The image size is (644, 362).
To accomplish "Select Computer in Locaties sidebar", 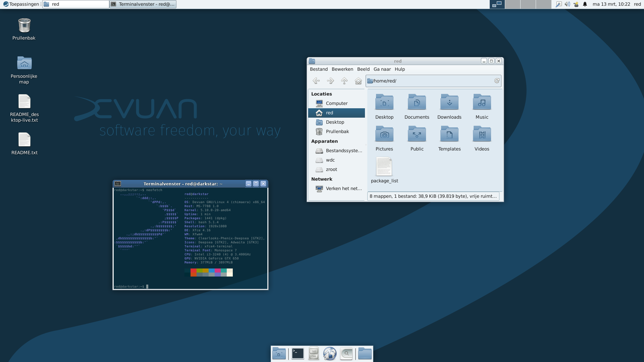I will pyautogui.click(x=336, y=103).
